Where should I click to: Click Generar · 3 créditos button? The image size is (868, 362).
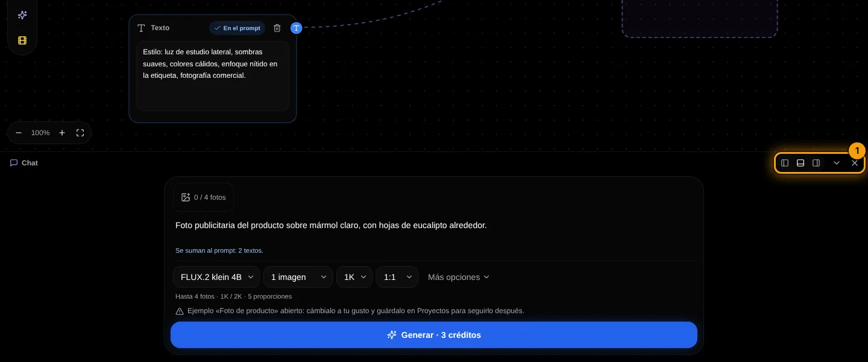click(x=434, y=335)
